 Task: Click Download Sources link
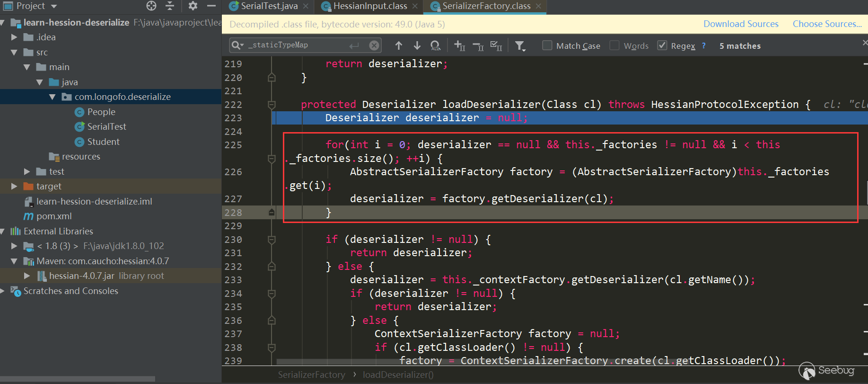click(741, 24)
